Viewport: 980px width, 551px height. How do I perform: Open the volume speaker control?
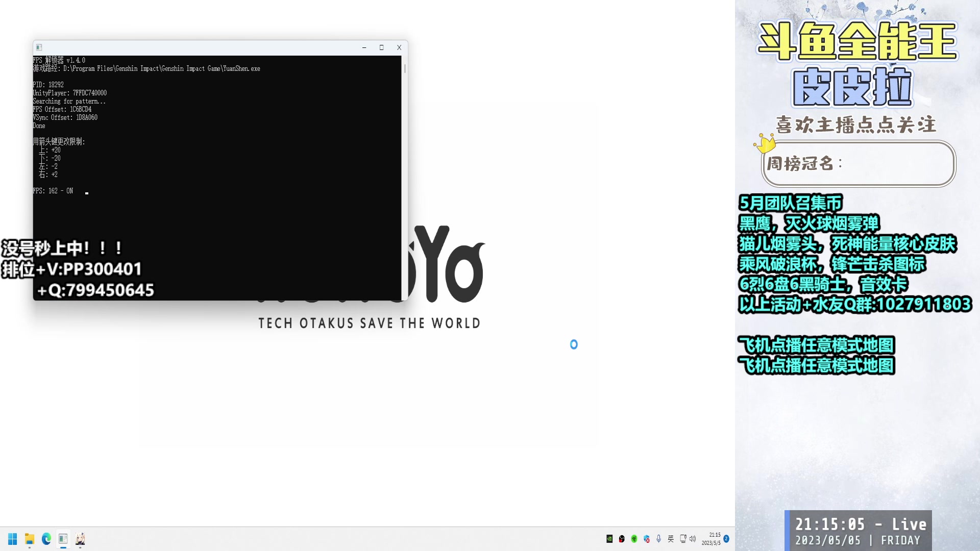[x=693, y=539]
